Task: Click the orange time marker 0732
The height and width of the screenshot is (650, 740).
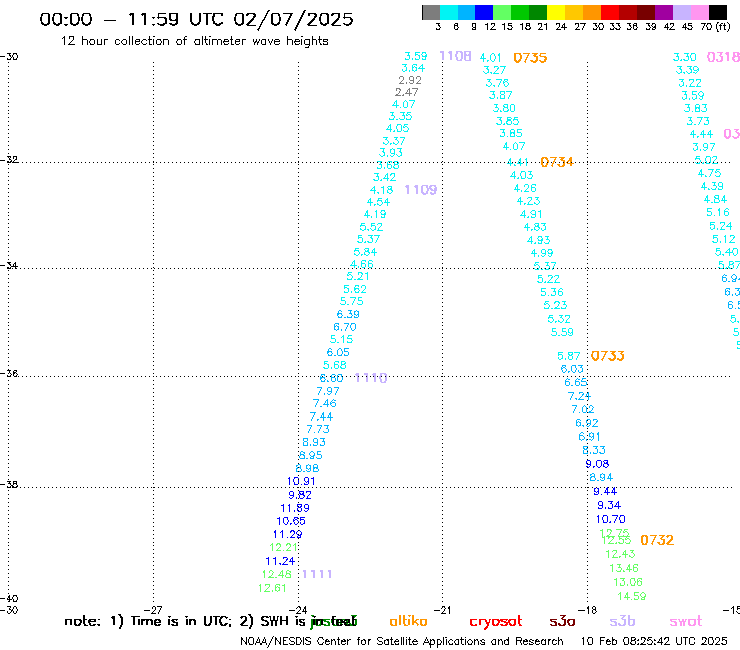Action: [x=657, y=540]
